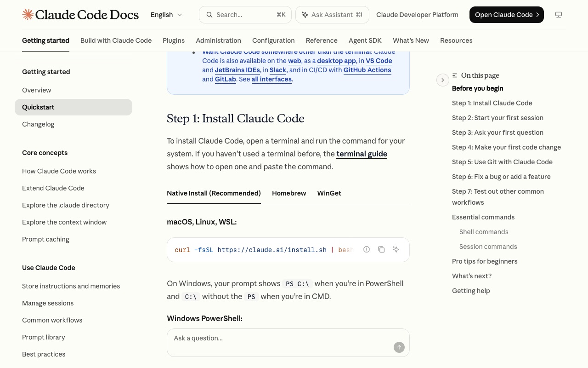Click the magnifying glass search icon
Image resolution: width=588 pixels, height=368 pixels.
click(x=209, y=15)
